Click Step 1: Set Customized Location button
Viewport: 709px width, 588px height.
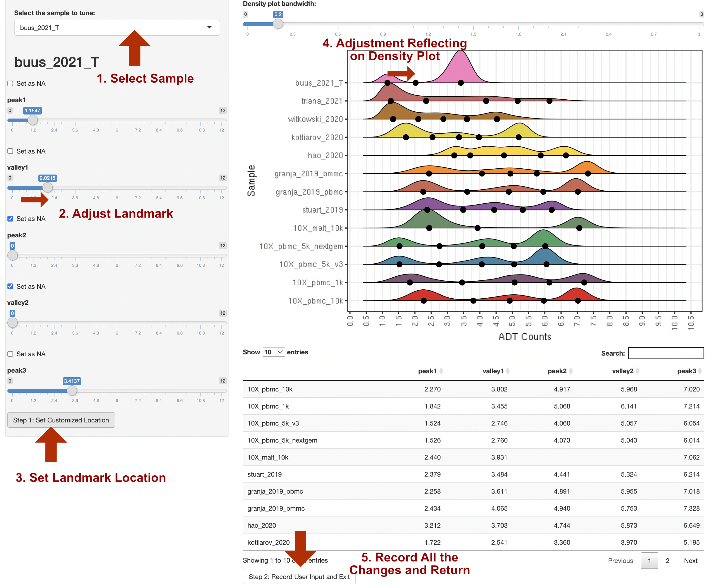(61, 420)
